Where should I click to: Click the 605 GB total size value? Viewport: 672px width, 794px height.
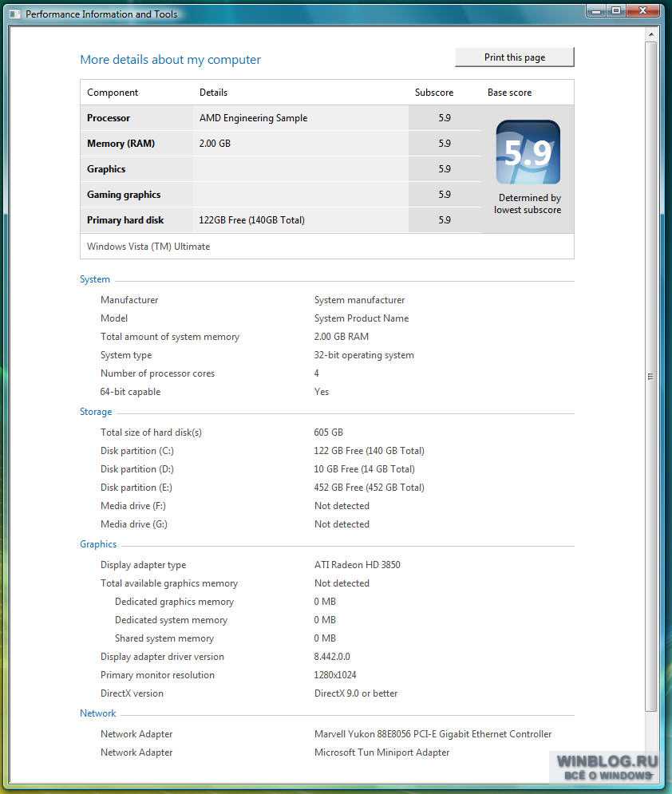[328, 433]
